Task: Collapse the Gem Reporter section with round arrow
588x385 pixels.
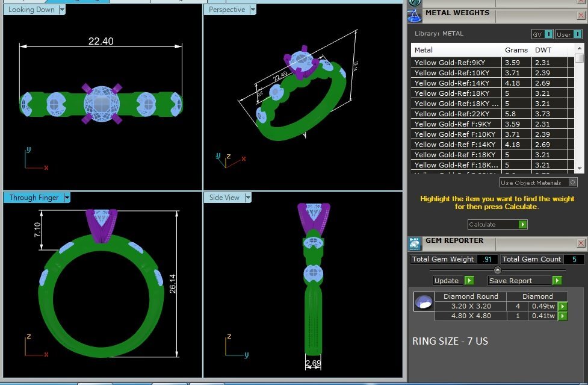Action: 497,269
